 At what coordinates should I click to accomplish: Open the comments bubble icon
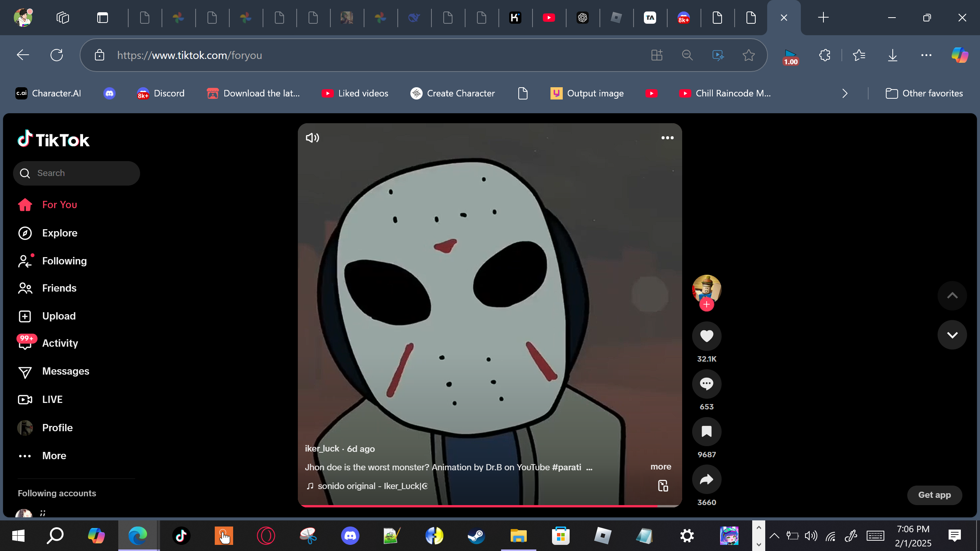706,384
